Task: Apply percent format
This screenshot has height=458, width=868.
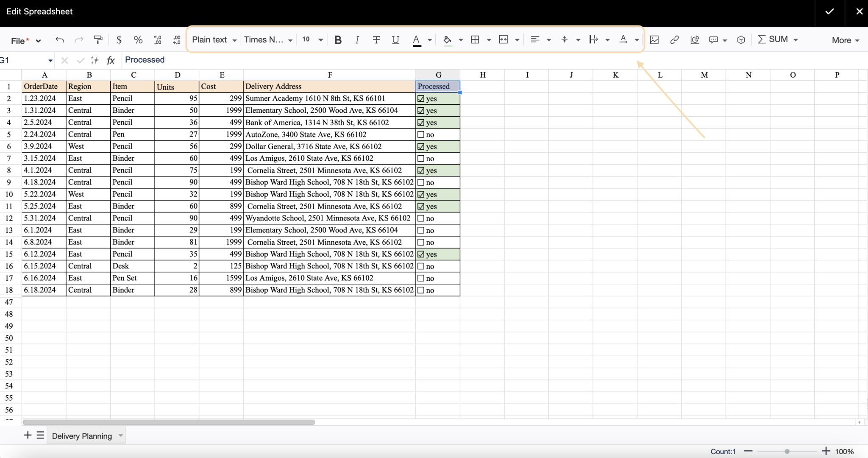Action: tap(138, 39)
